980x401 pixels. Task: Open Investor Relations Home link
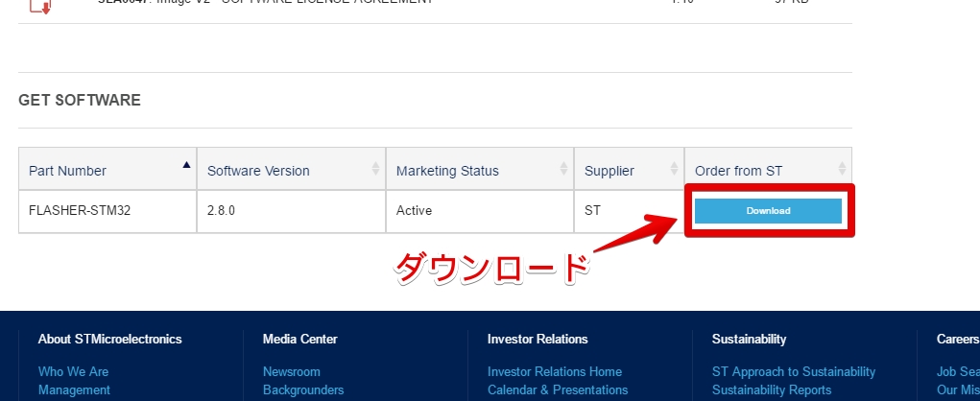(x=555, y=371)
